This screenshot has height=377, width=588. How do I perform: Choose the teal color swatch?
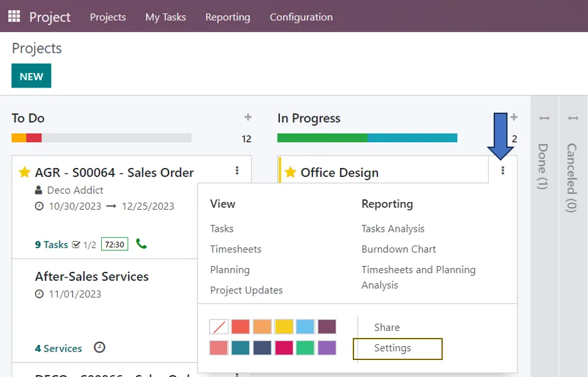point(240,348)
